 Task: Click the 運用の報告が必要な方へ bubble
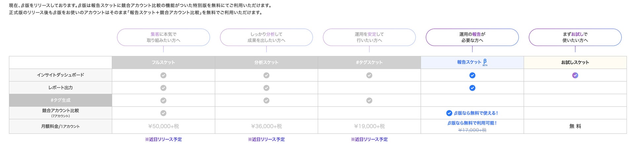[472, 37]
